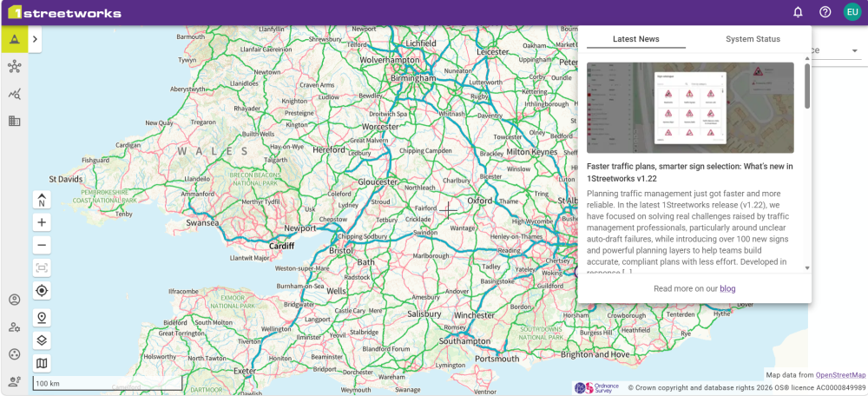Click the news article preview image
868x396 pixels.
(x=690, y=108)
